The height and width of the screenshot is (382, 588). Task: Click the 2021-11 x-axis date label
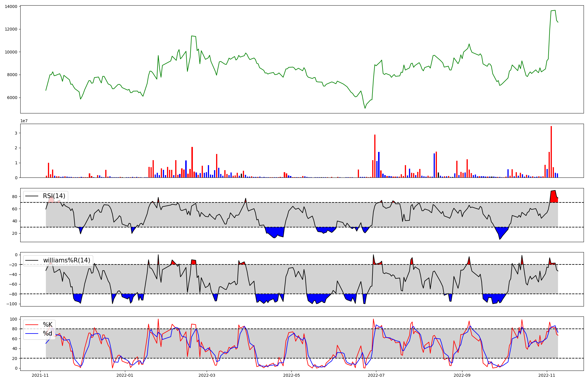tap(40, 375)
